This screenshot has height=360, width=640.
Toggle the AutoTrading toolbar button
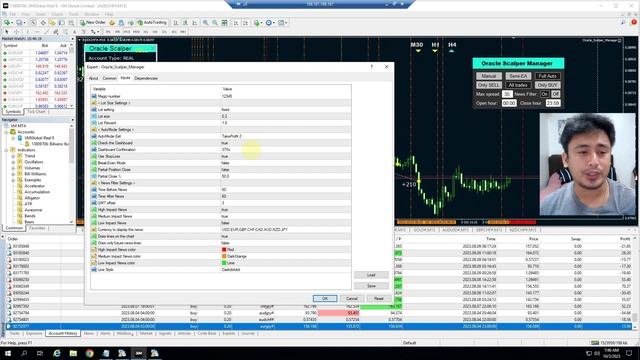(152, 22)
